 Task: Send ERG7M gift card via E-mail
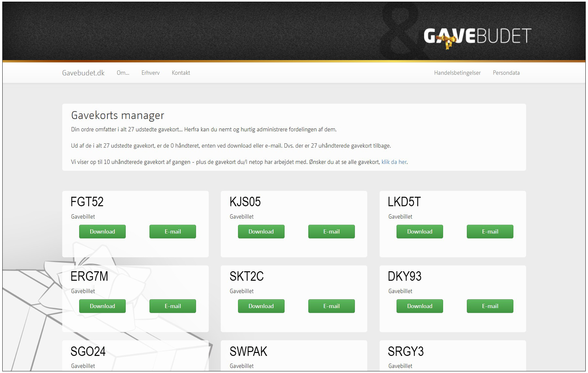pos(173,306)
